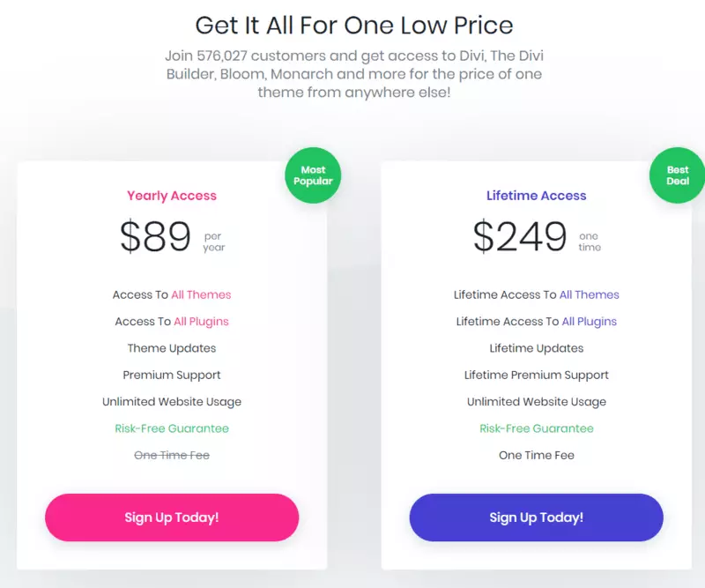Select Unlimited Website Usage in Yearly Access column
The image size is (705, 588).
click(172, 401)
